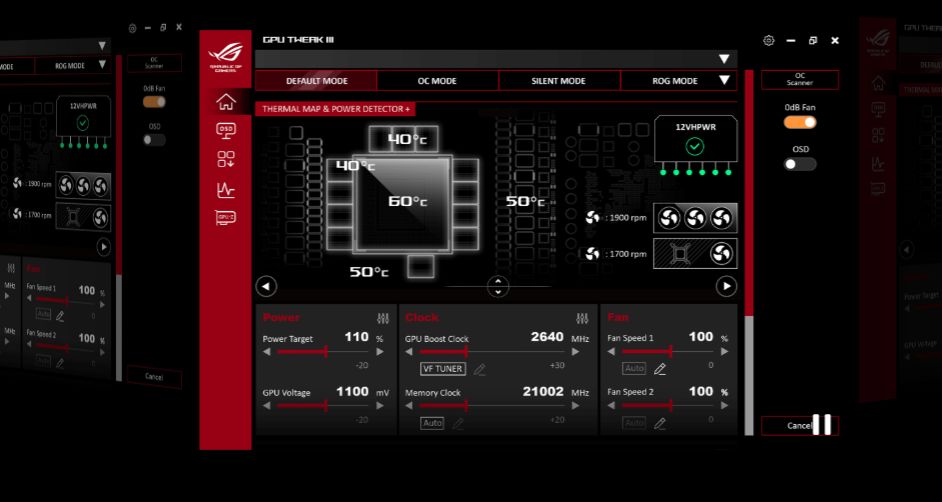The width and height of the screenshot is (942, 502).
Task: Switch to Silent Mode tab
Action: coord(559,80)
